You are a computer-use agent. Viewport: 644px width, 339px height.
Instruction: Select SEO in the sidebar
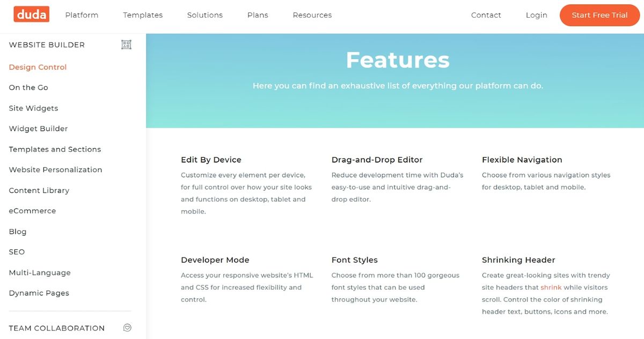coord(17,252)
